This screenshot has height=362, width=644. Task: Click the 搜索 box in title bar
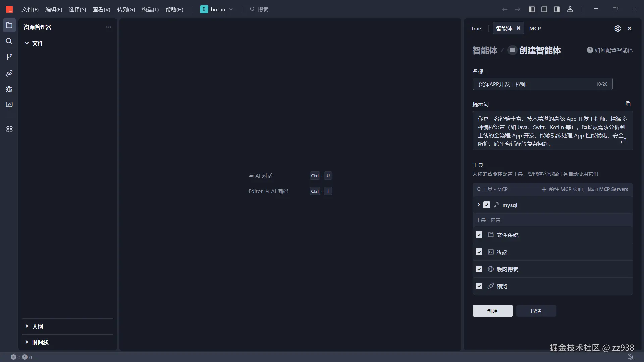tap(259, 9)
